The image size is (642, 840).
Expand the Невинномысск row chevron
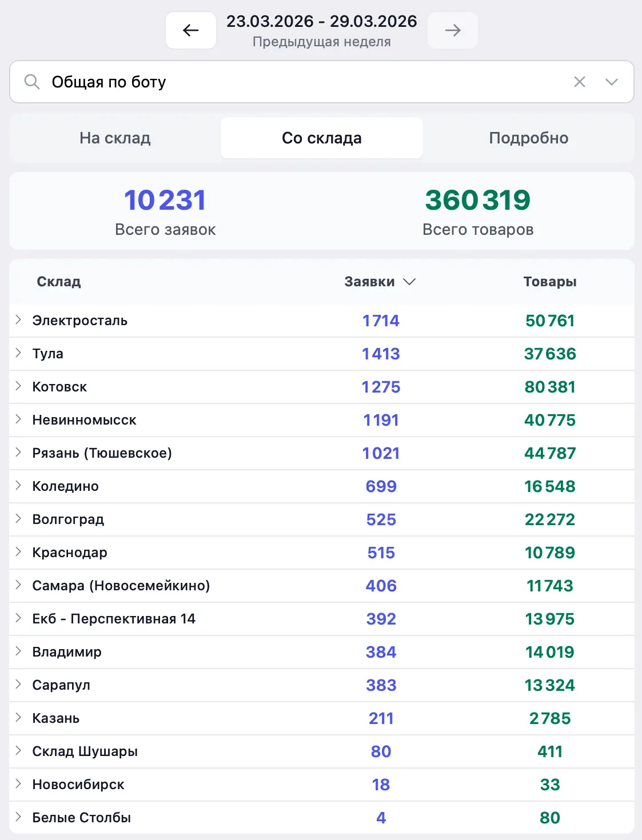[18, 419]
